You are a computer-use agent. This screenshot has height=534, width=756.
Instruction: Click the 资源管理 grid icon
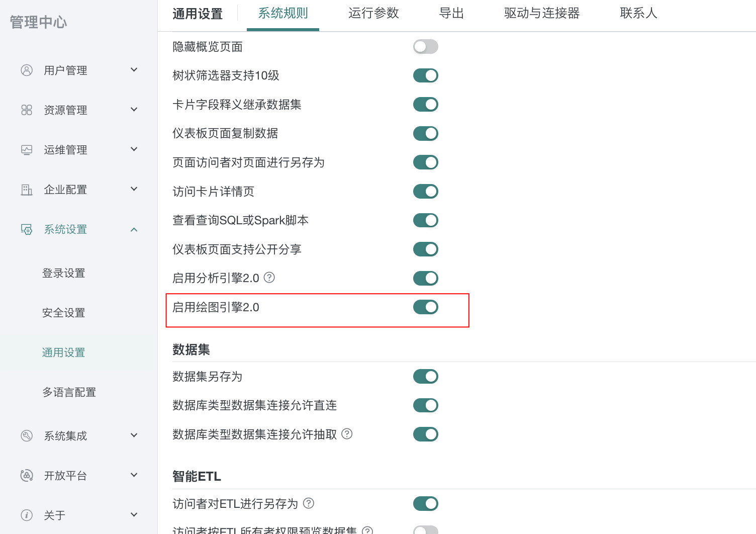point(27,110)
